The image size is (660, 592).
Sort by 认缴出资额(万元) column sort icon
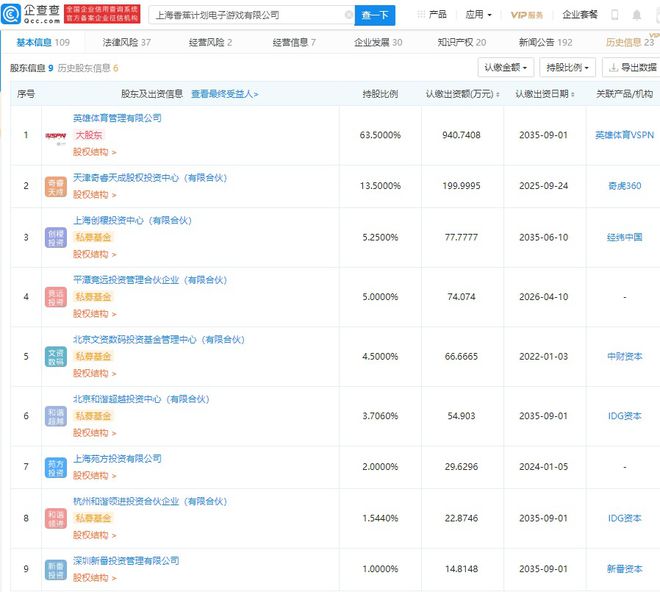click(x=498, y=94)
